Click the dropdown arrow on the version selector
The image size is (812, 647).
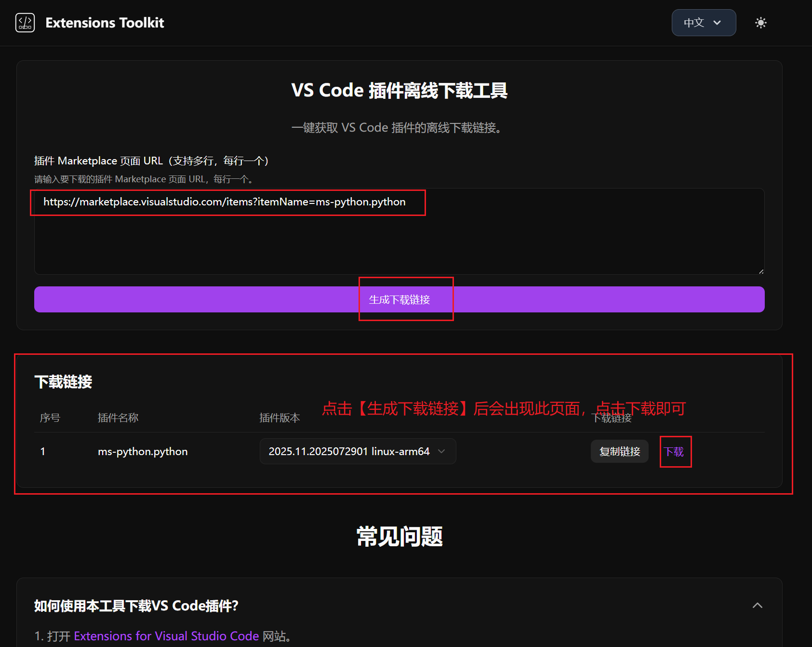pyautogui.click(x=441, y=451)
